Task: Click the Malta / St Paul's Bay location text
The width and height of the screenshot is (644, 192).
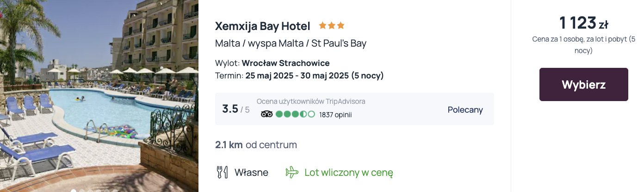Action: point(291,43)
